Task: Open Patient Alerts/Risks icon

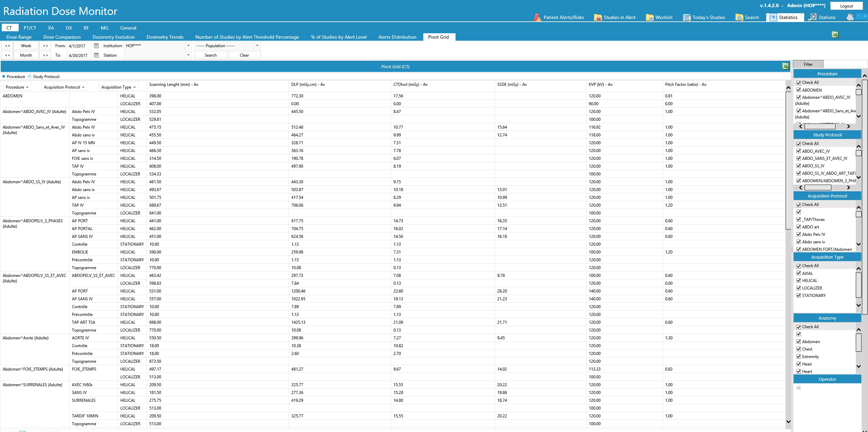Action: coord(537,17)
